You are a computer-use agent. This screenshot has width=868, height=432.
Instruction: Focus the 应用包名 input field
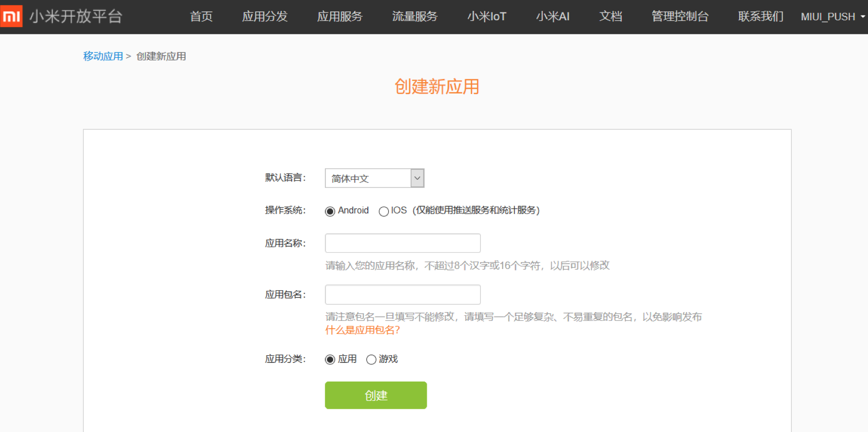coord(402,294)
